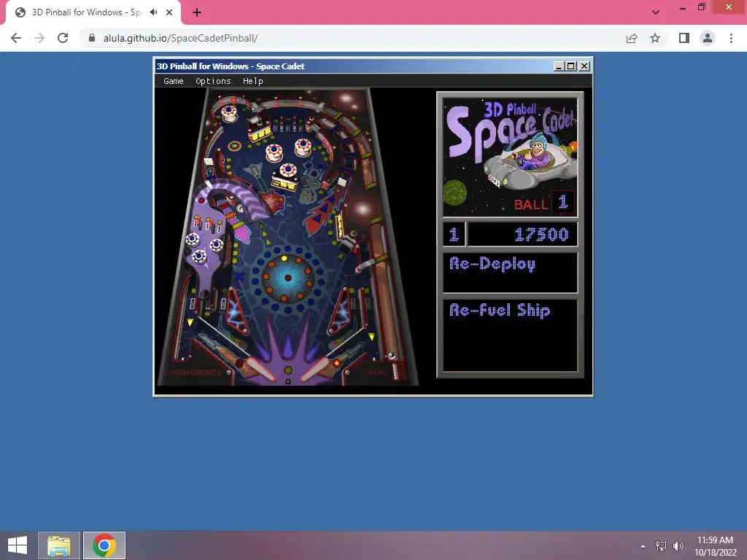Open the taskbar clock and date
Screen dimensions: 747x560
point(715,546)
